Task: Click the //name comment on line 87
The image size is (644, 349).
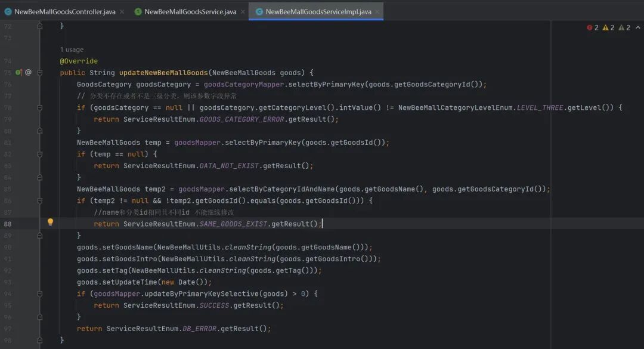Action: (x=164, y=212)
